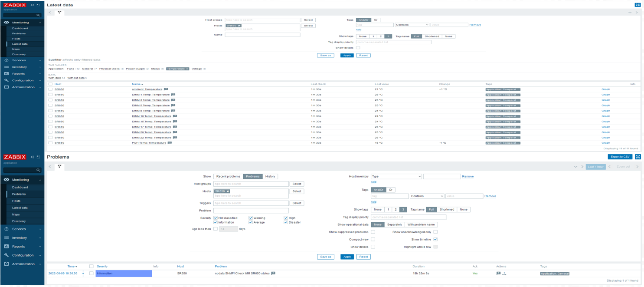
Task: Uncheck Disaster severity in Problems filter
Action: [x=286, y=222]
